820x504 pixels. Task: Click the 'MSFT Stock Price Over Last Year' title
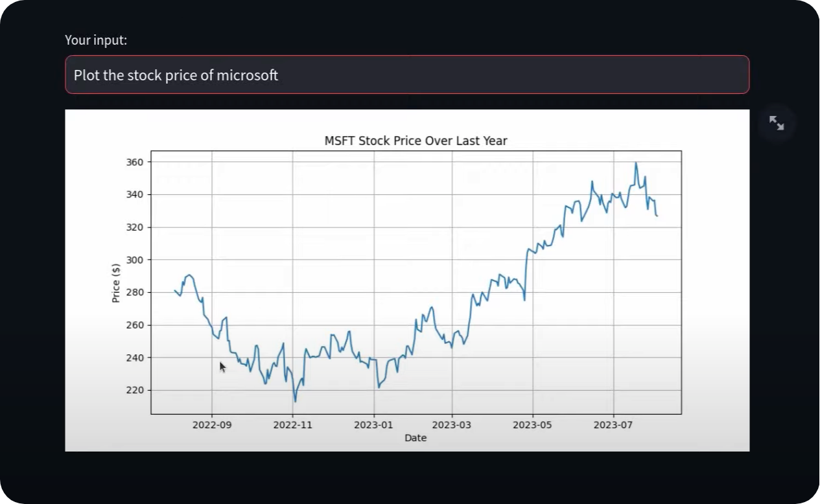tap(416, 141)
